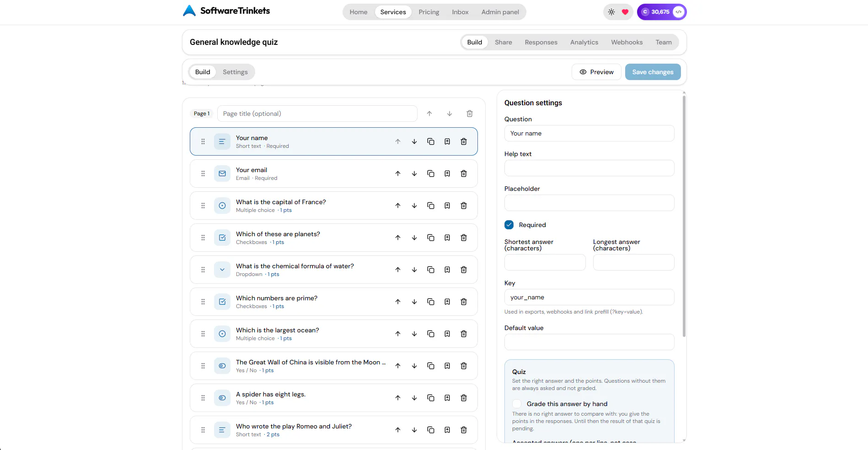Move 'Your name' question down
Screen dimensions: 868x450
(414, 141)
